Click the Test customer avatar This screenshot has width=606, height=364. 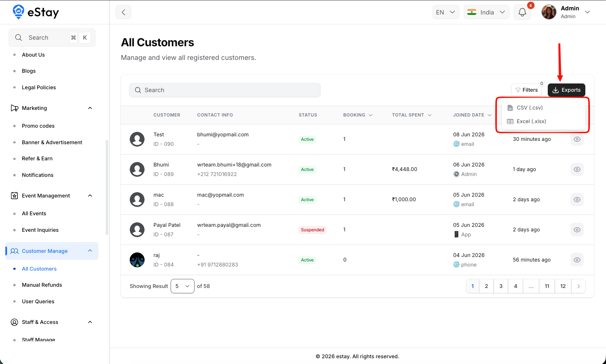click(137, 139)
